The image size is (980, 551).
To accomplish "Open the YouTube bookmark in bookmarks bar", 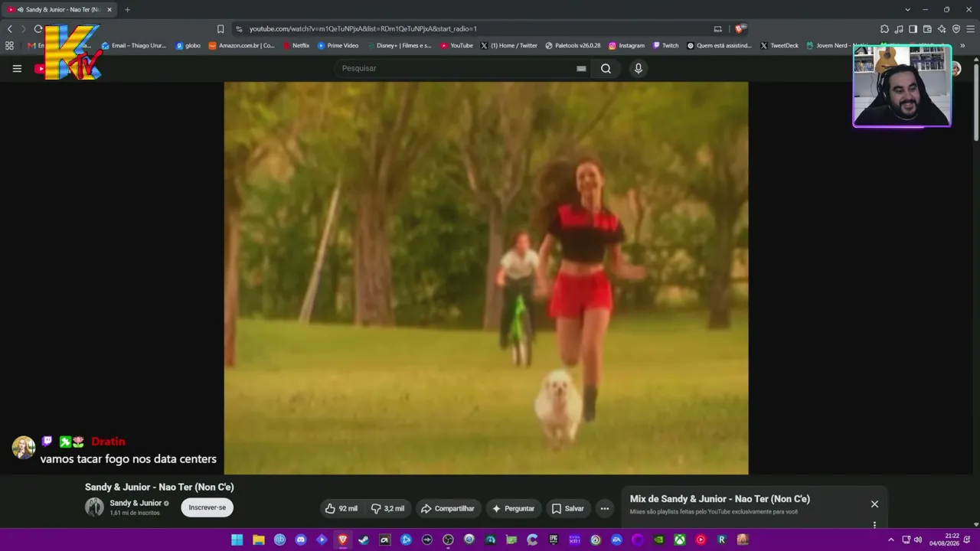I will coord(456,46).
